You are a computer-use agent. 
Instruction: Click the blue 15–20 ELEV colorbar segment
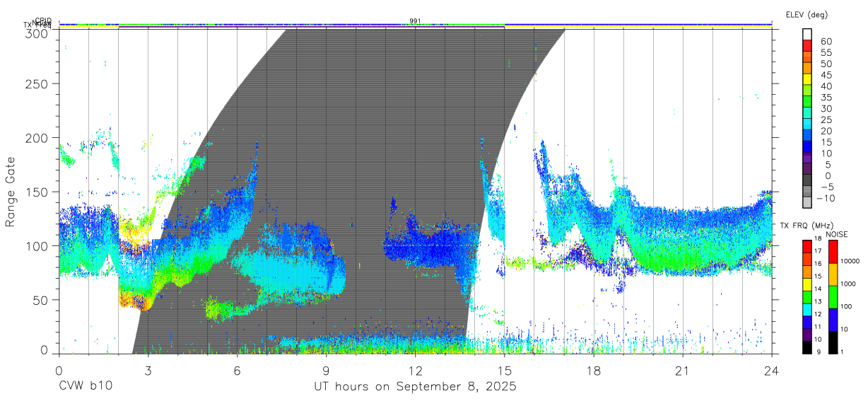(808, 136)
